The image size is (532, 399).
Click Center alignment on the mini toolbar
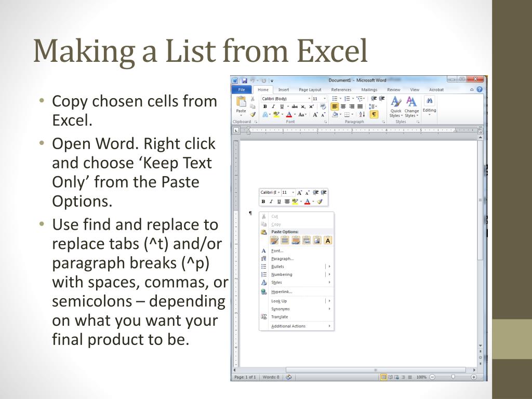tap(287, 202)
